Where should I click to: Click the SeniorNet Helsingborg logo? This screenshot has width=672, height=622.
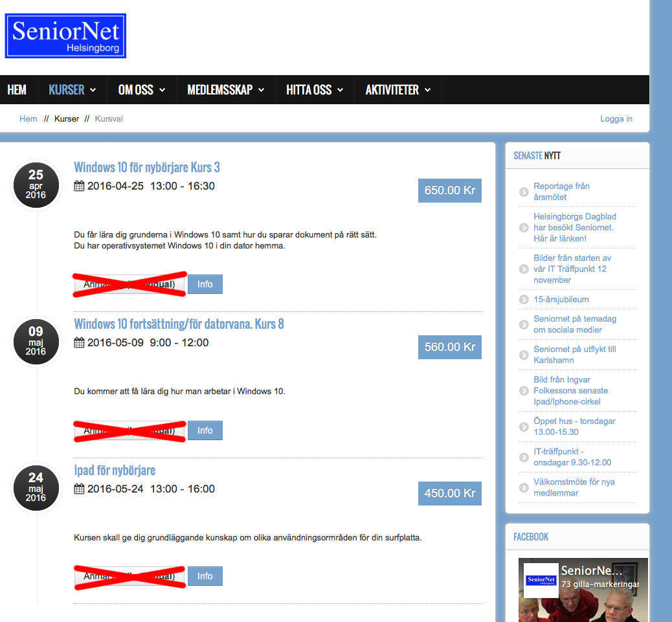[65, 36]
